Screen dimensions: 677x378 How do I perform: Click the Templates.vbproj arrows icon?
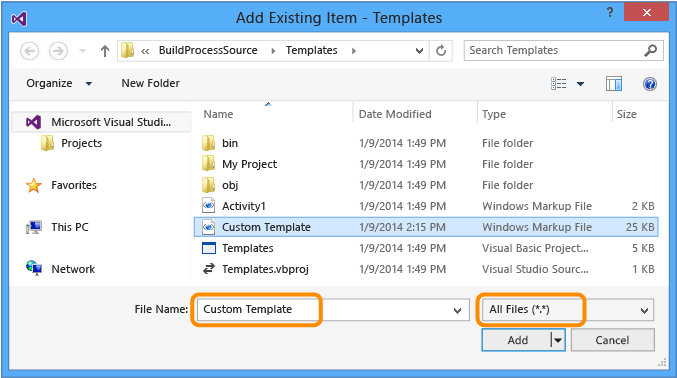[209, 269]
